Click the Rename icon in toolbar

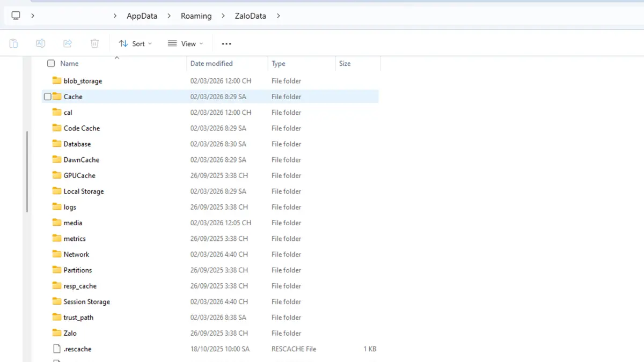coord(40,43)
